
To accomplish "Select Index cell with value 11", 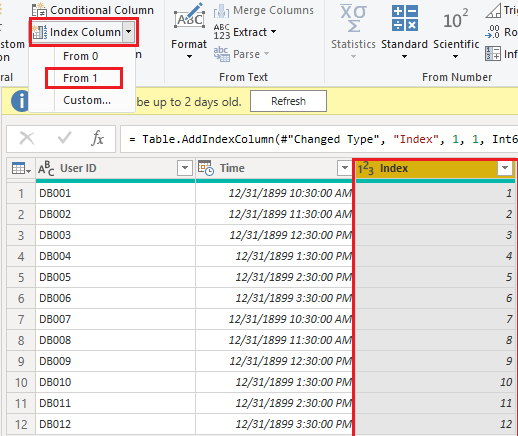I will click(x=435, y=403).
